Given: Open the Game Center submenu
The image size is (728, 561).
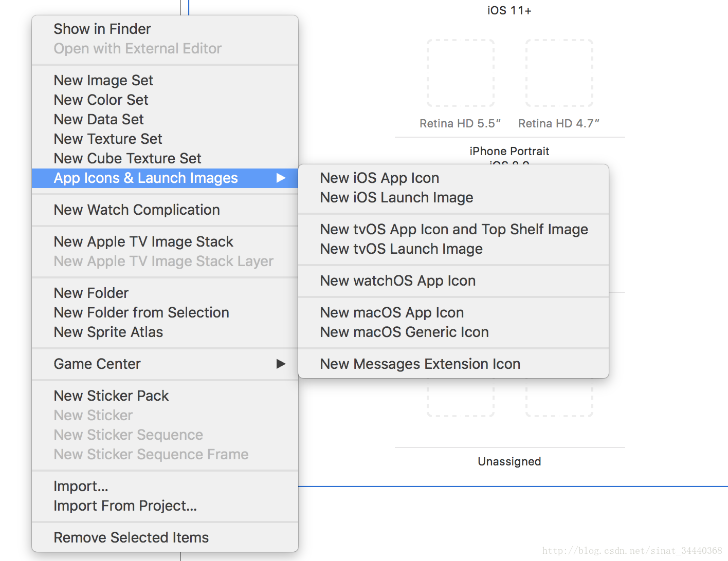Looking at the screenshot, I should tap(165, 364).
